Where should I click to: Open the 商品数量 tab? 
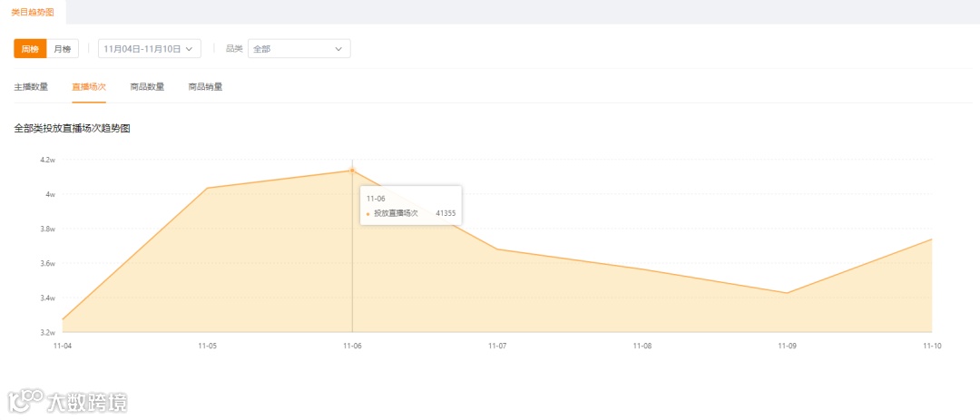(x=147, y=87)
